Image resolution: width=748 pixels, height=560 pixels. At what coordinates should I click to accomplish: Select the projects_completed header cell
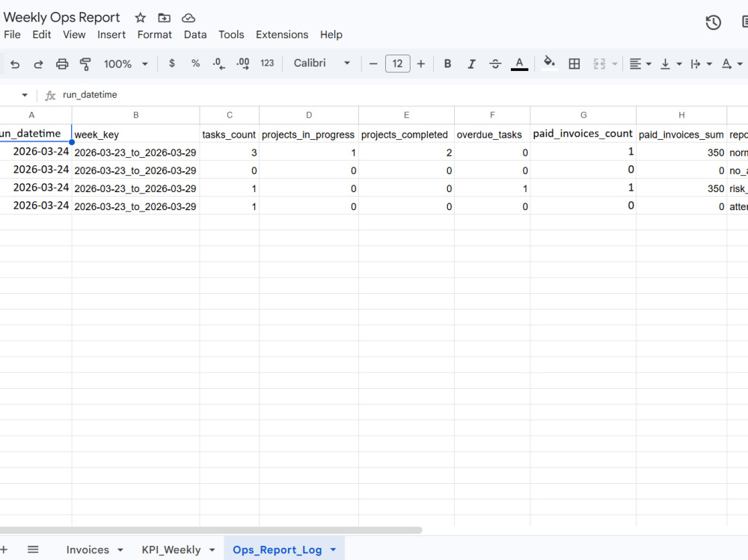(x=406, y=134)
